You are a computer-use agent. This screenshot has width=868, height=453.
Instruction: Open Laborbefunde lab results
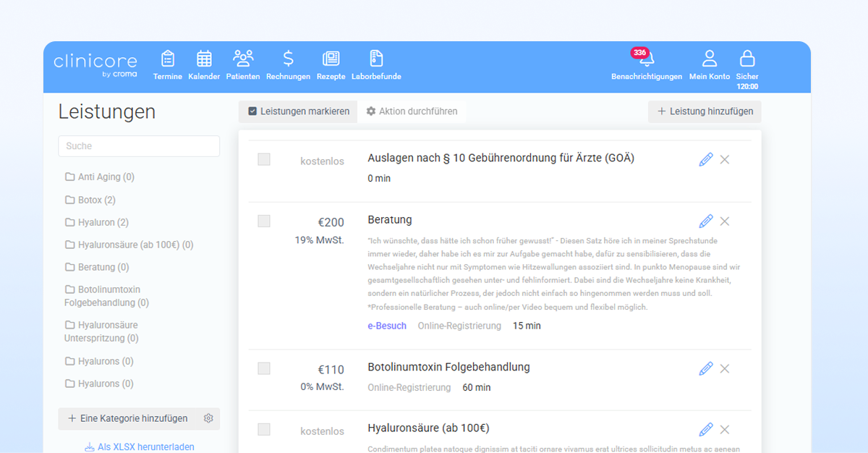click(376, 65)
